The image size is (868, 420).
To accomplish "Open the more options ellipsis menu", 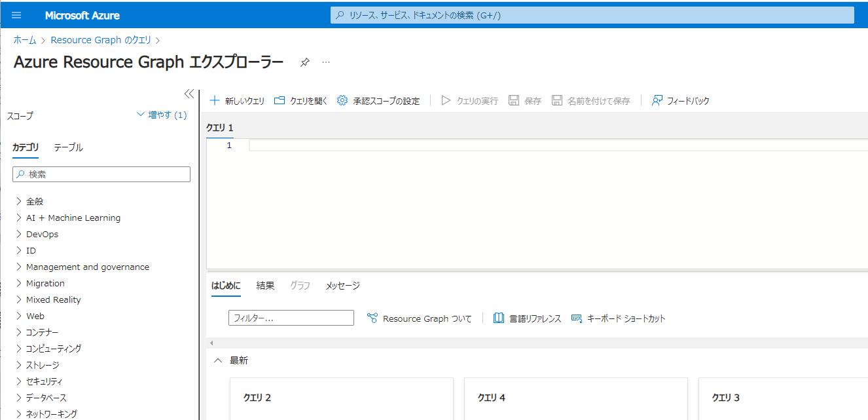I will click(326, 62).
